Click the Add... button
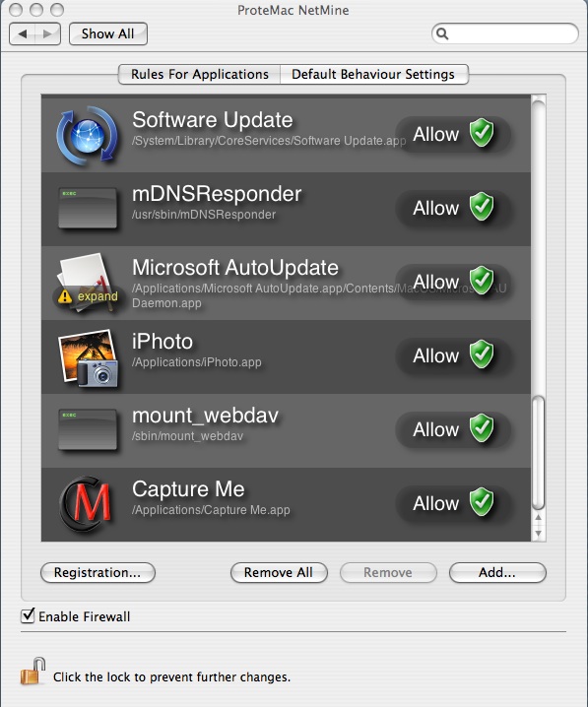Image resolution: width=588 pixels, height=707 pixels. point(497,573)
